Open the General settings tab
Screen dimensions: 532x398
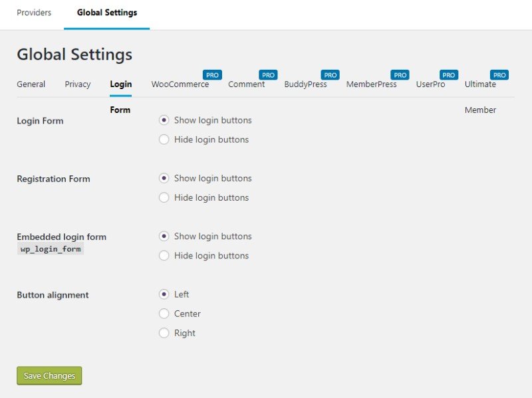pos(31,84)
